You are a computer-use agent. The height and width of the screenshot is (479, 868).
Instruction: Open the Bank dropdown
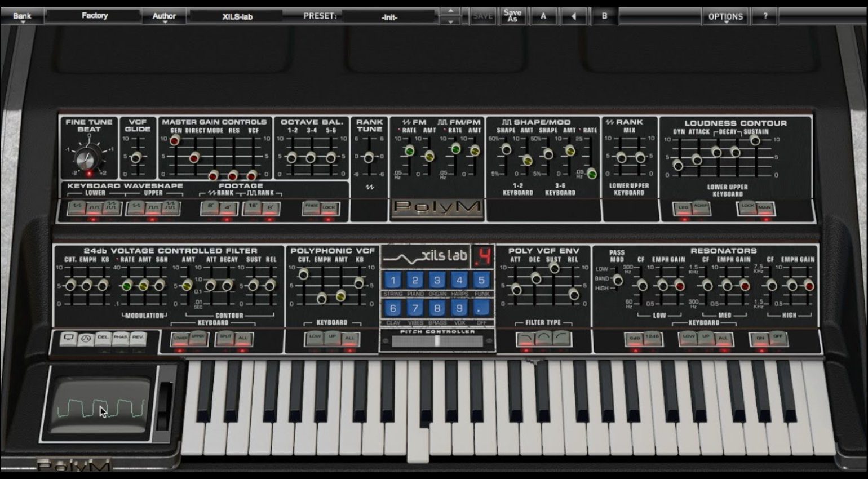(22, 16)
